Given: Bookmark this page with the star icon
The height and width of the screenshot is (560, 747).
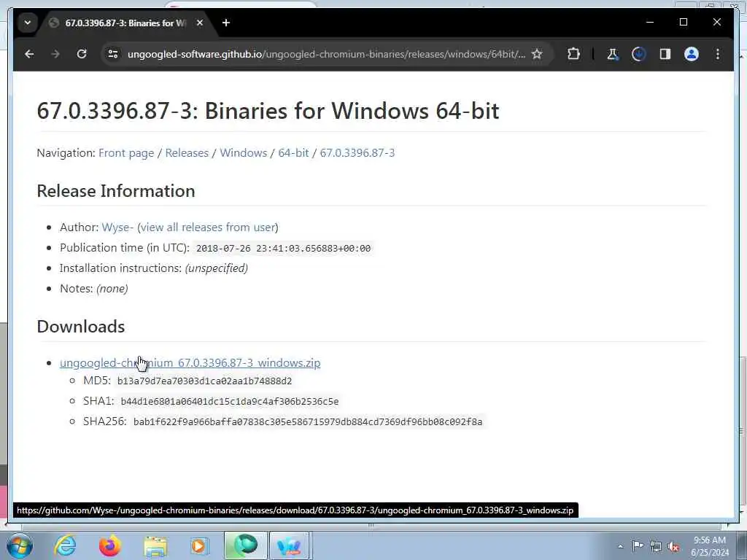Looking at the screenshot, I should (x=537, y=54).
